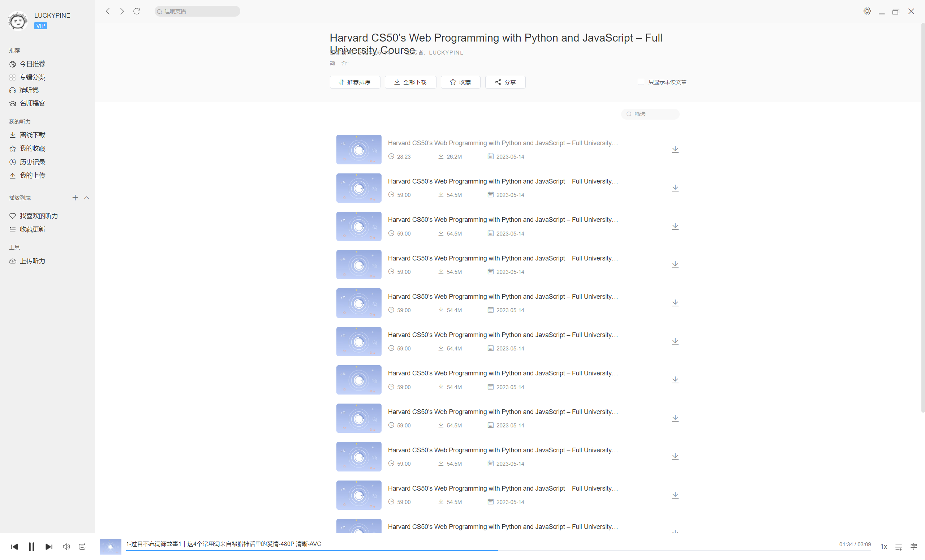Refresh the current page
The height and width of the screenshot is (560, 925).
(x=137, y=11)
